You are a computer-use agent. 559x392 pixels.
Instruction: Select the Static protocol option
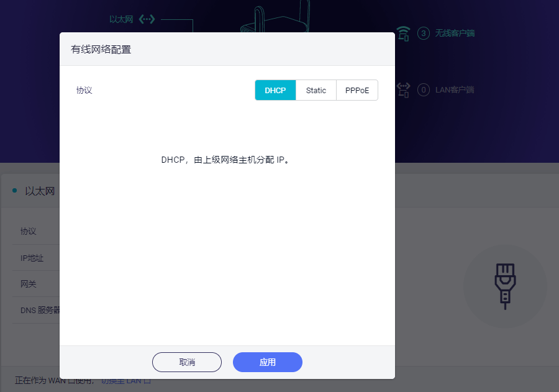pos(316,89)
